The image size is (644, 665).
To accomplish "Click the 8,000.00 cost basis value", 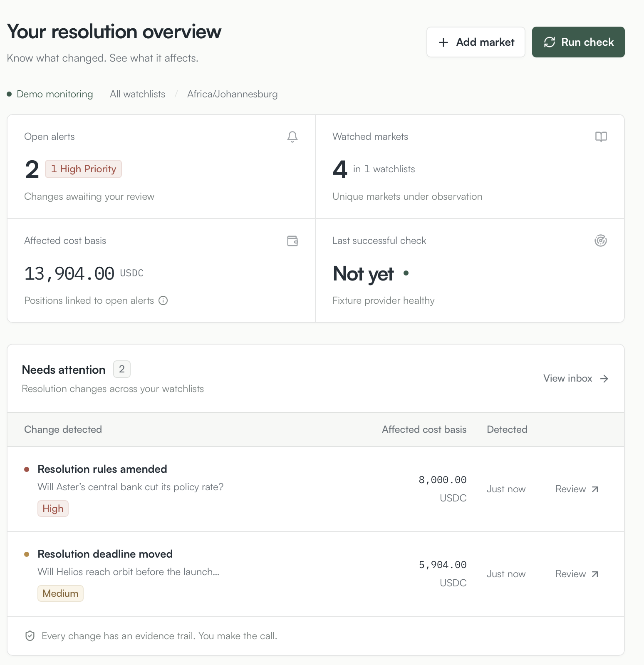I will click(x=443, y=480).
